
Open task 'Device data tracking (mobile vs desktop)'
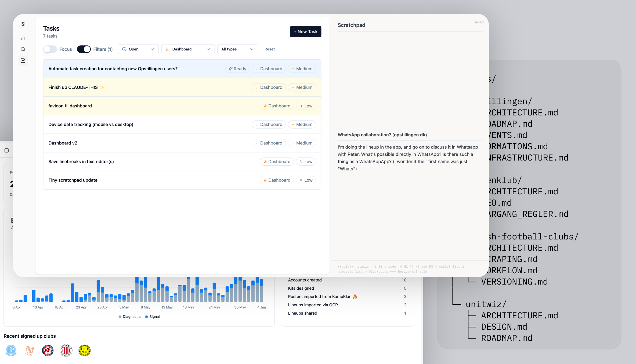(182, 124)
